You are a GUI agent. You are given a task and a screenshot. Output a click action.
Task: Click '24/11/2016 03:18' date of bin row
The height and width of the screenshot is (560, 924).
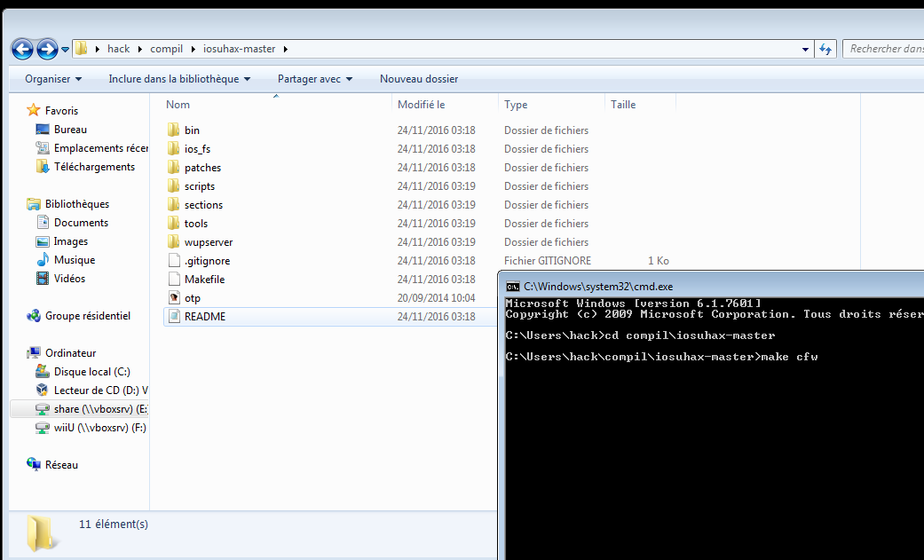(436, 130)
